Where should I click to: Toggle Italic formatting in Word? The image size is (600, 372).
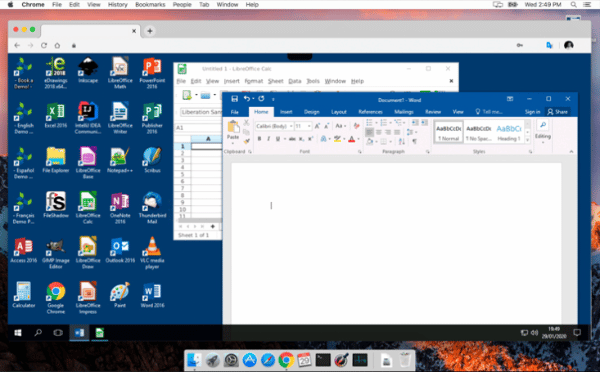point(269,139)
